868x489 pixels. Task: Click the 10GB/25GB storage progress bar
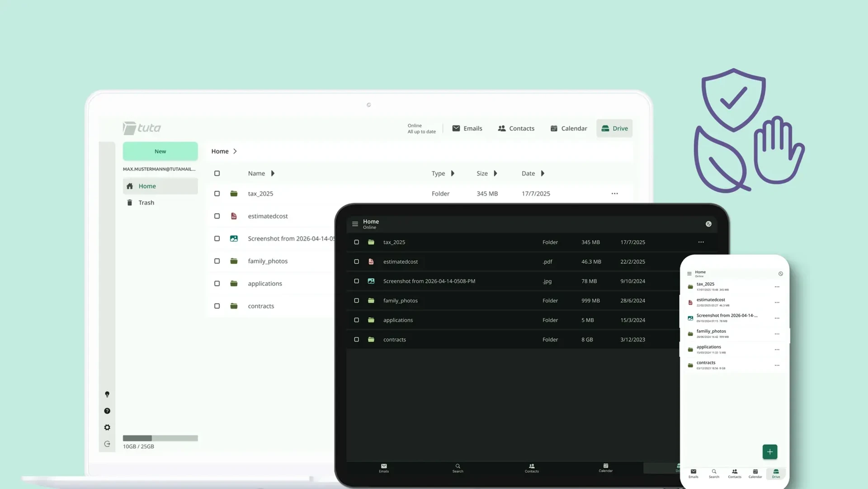click(x=160, y=438)
